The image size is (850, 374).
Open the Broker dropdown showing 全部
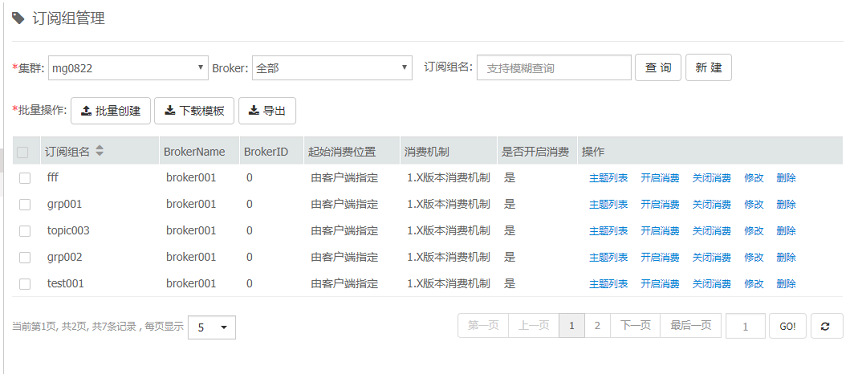[332, 68]
